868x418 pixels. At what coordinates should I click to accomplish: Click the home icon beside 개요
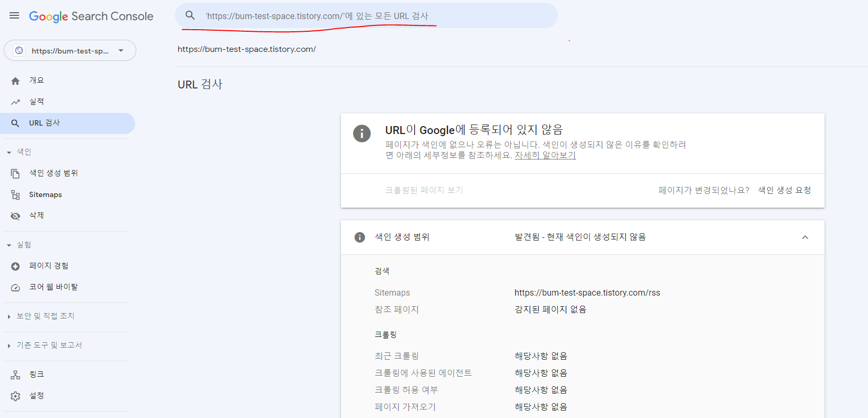click(x=15, y=81)
